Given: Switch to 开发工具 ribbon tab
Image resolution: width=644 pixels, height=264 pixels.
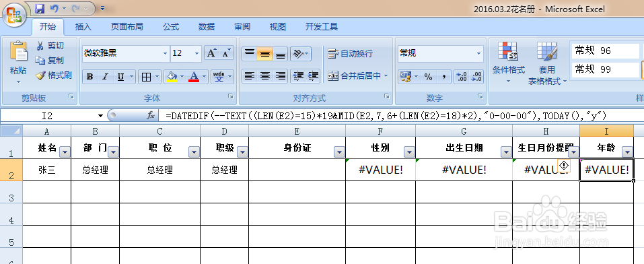Looking at the screenshot, I should 322,27.
